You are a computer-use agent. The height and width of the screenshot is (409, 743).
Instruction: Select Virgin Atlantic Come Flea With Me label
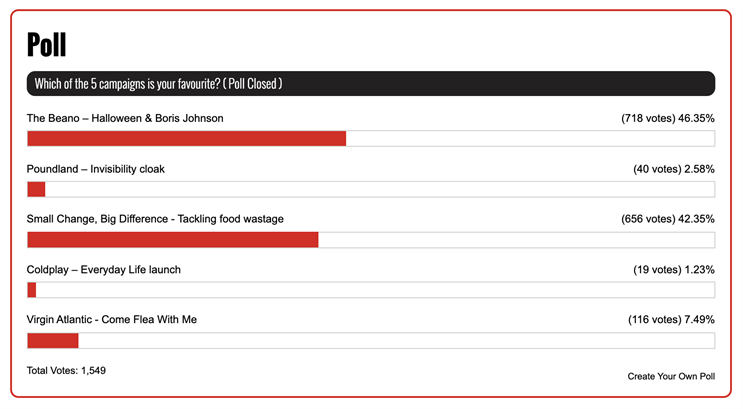coord(112,319)
